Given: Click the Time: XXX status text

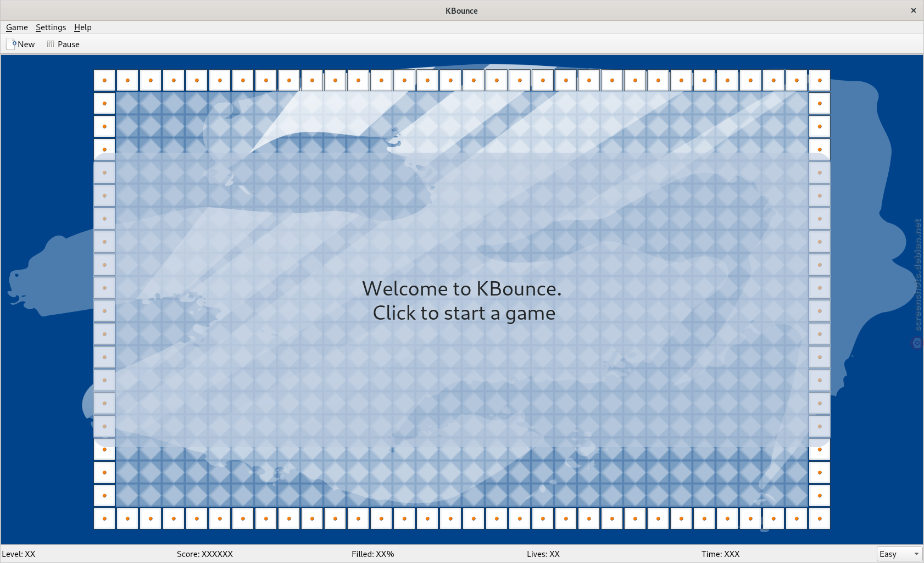Looking at the screenshot, I should 721,554.
